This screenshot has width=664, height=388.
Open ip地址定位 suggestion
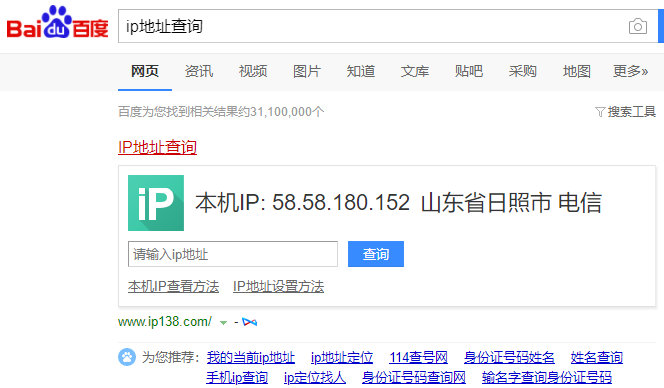coord(342,358)
